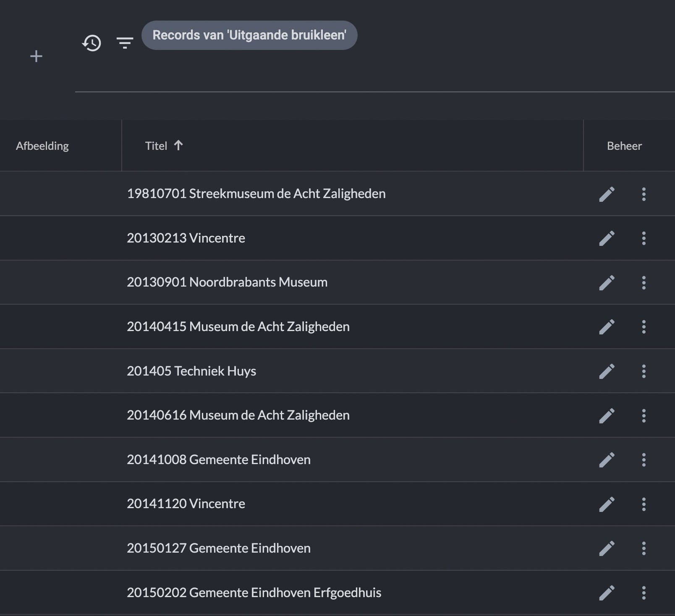
Task: Edit 19810701 Streekmuseum de Acht Zaligheden record
Action: [x=607, y=194]
